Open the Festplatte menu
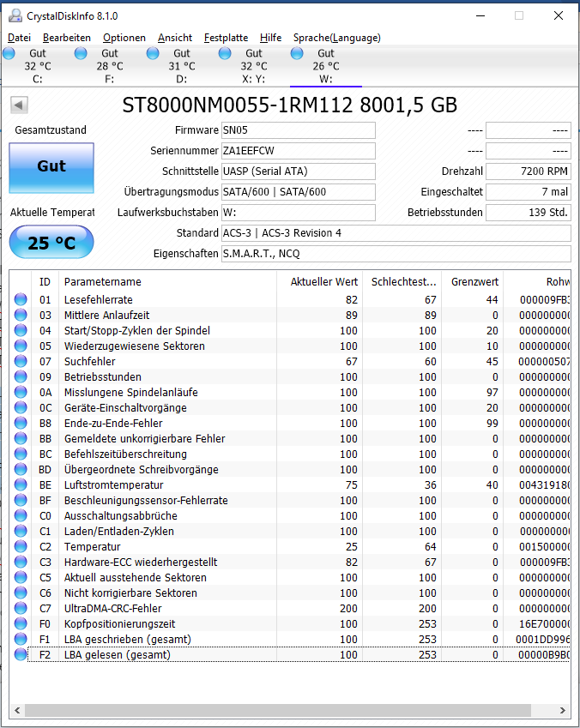580x728 pixels. (x=226, y=38)
